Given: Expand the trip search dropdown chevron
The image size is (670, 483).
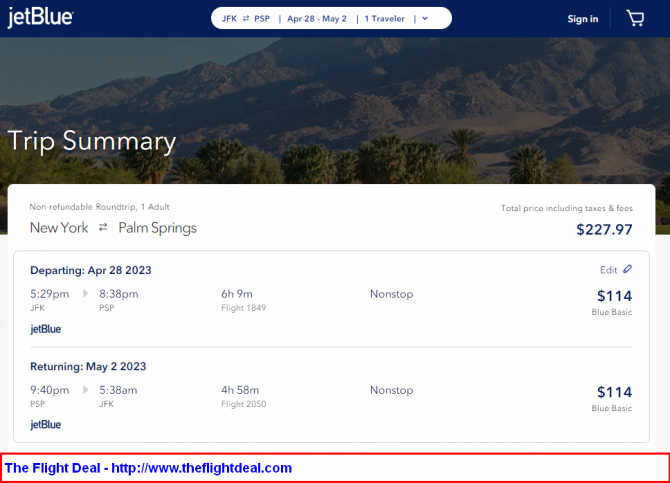Looking at the screenshot, I should pos(425,18).
